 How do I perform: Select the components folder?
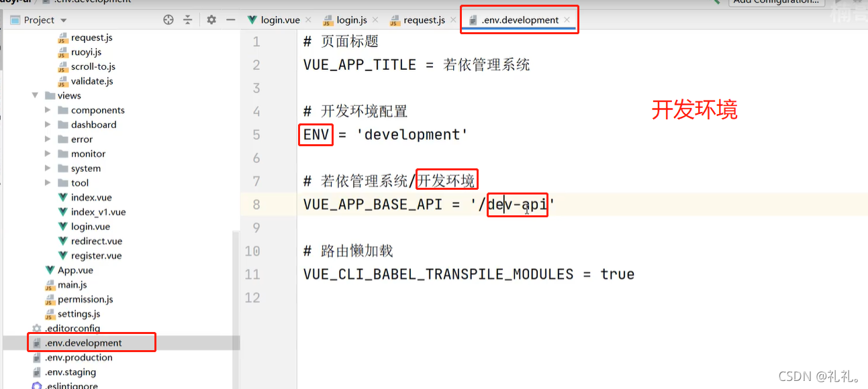(98, 110)
